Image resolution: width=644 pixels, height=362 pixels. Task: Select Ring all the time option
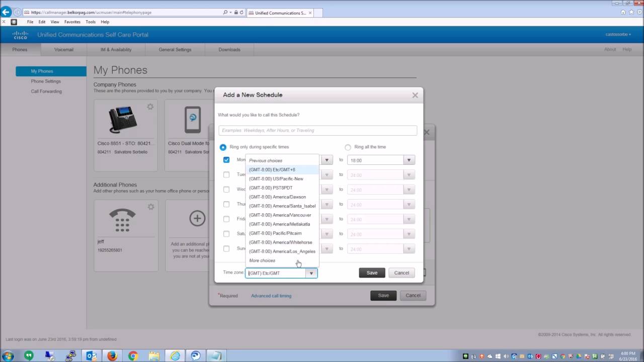click(x=348, y=147)
